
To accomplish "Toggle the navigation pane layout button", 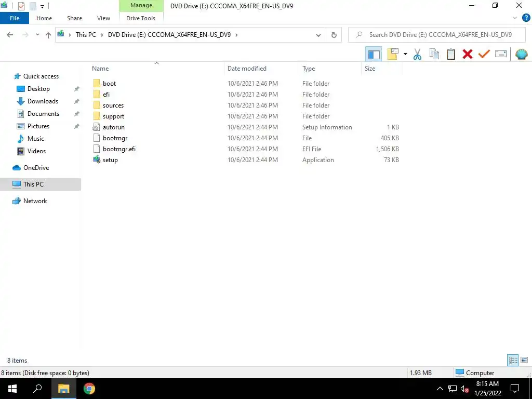I will [x=374, y=54].
